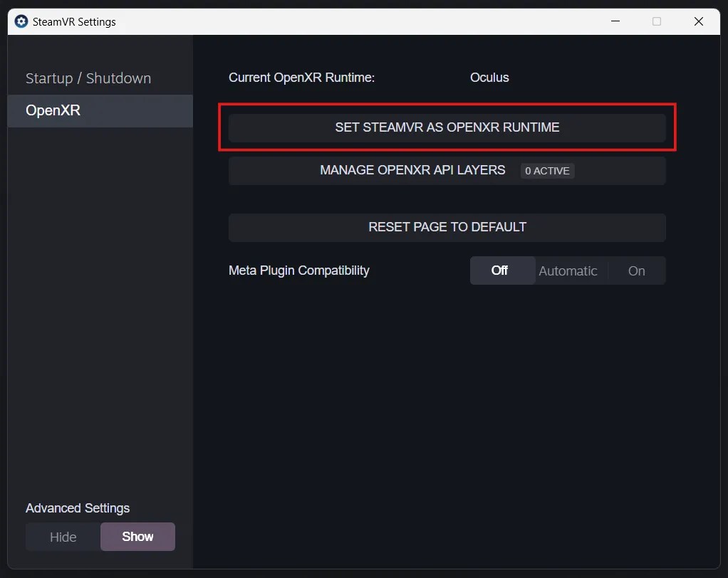Set Meta Plugin Compatibility to Automatic

pyautogui.click(x=568, y=270)
